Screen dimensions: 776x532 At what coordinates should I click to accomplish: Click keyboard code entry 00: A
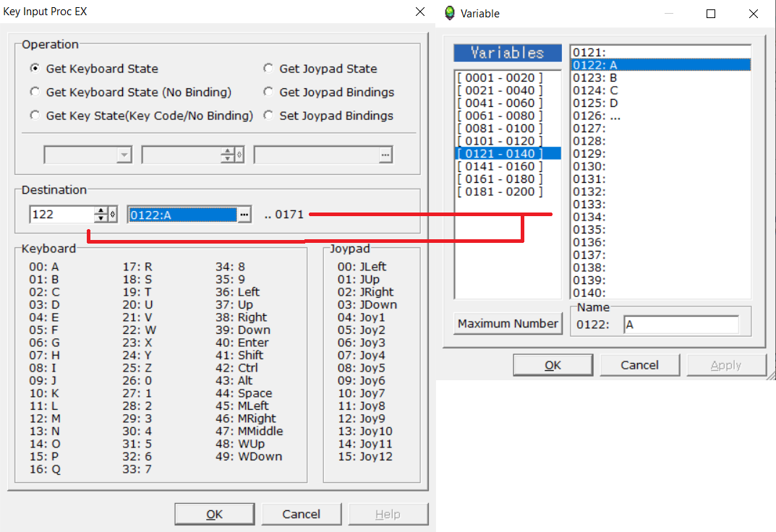click(x=44, y=267)
